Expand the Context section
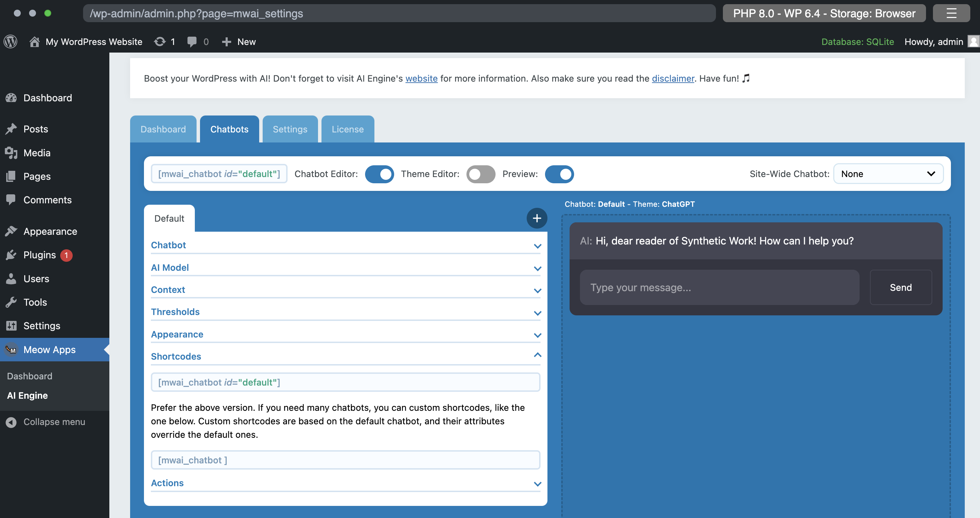The height and width of the screenshot is (518, 980). click(345, 289)
